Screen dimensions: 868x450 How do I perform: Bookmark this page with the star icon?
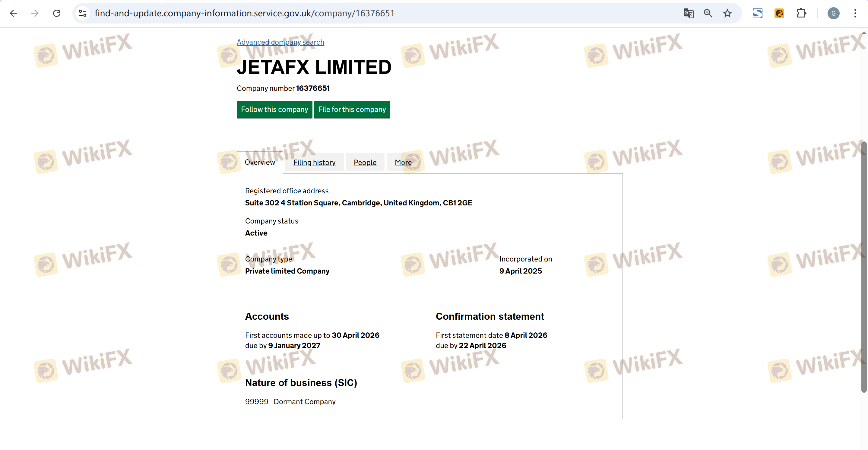point(727,13)
